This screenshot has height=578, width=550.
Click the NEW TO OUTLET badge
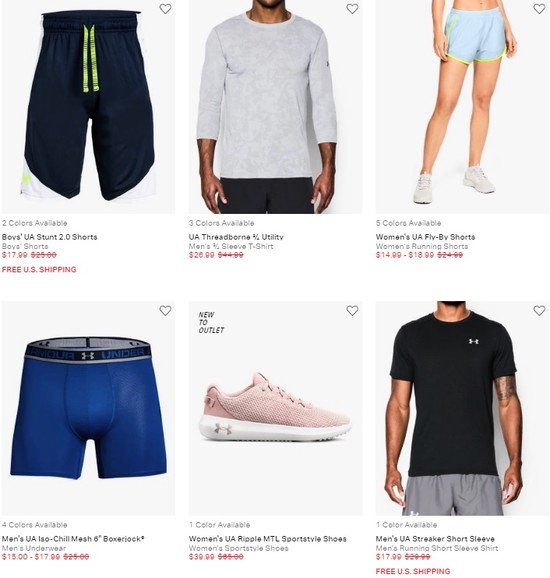[x=211, y=323]
